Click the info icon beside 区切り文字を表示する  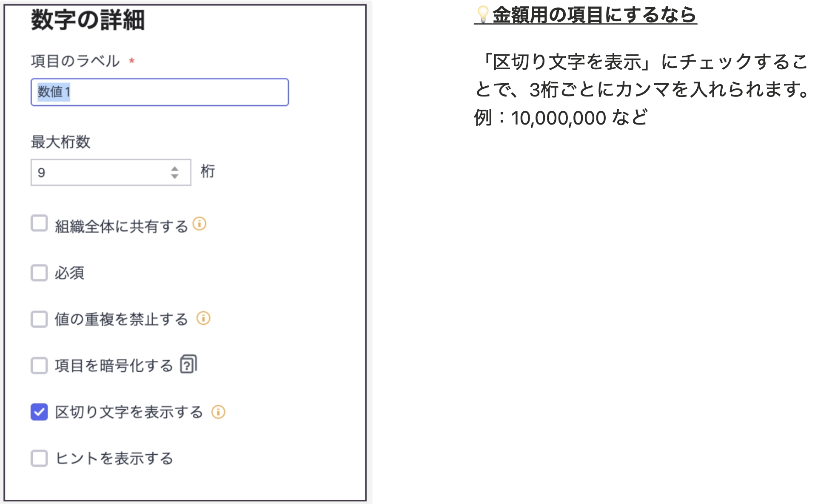[x=218, y=412]
